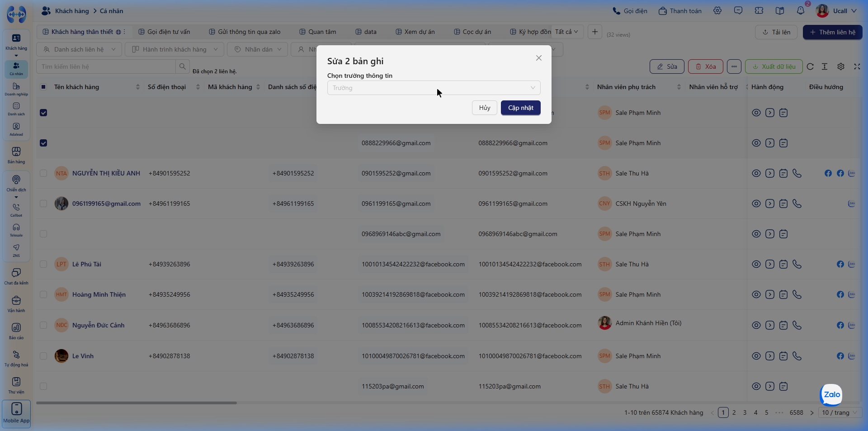Select Le Vinh row checkbox
The width and height of the screenshot is (868, 431).
point(43,356)
